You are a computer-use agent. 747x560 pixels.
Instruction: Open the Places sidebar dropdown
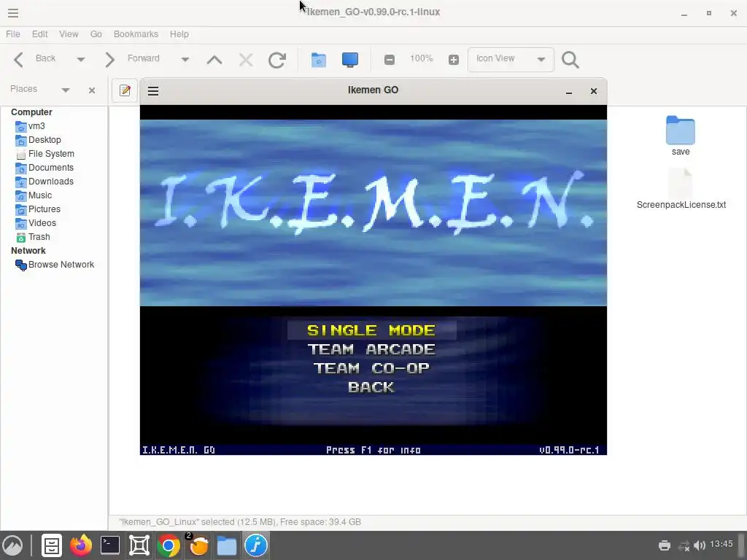coord(66,90)
